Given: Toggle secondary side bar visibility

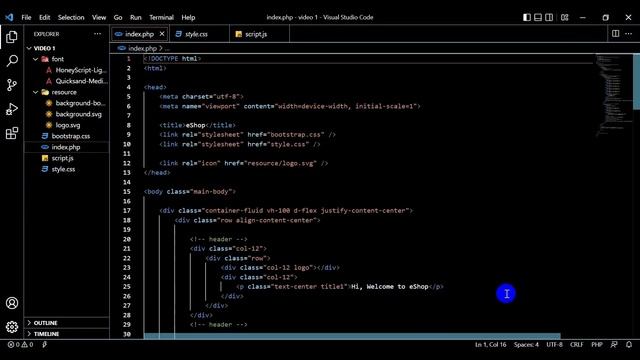Looking at the screenshot, I should 549,17.
